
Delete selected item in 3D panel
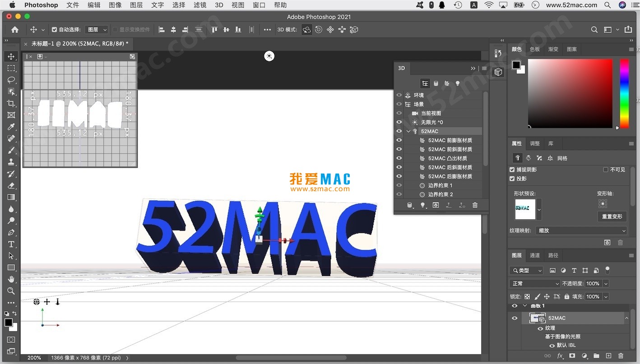[x=475, y=205]
